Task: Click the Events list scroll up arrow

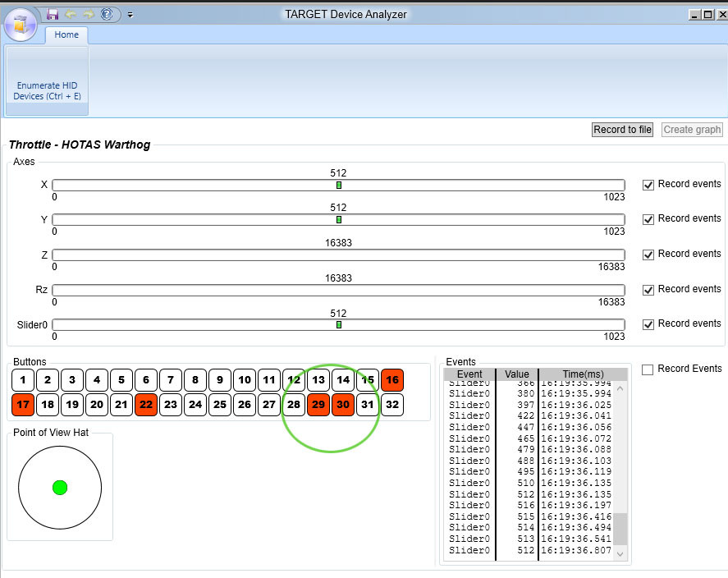Action: (620, 388)
